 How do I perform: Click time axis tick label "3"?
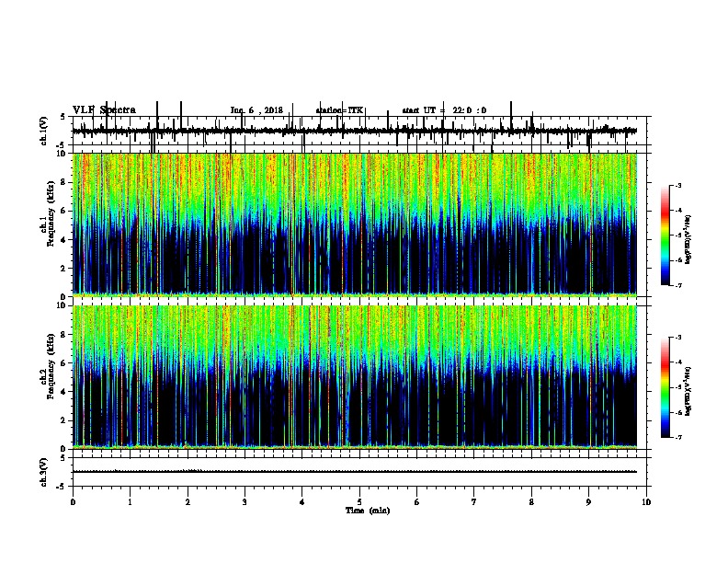(245, 502)
